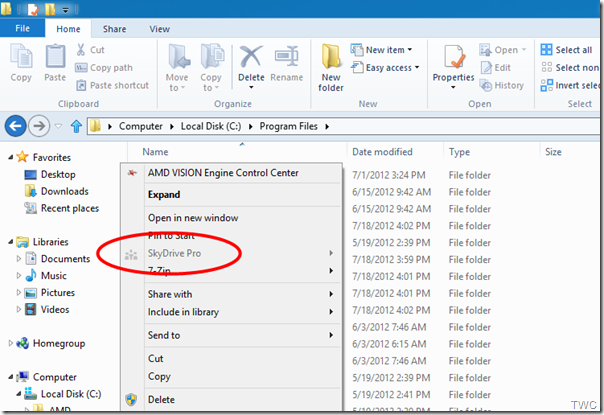This screenshot has height=415, width=604.
Task: Sort by the Type column header
Action: [491, 152]
